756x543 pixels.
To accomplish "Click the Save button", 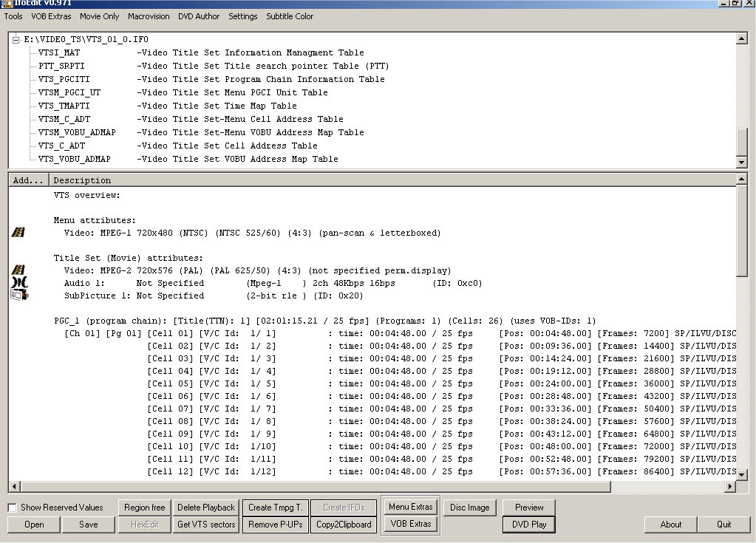I will pyautogui.click(x=88, y=525).
